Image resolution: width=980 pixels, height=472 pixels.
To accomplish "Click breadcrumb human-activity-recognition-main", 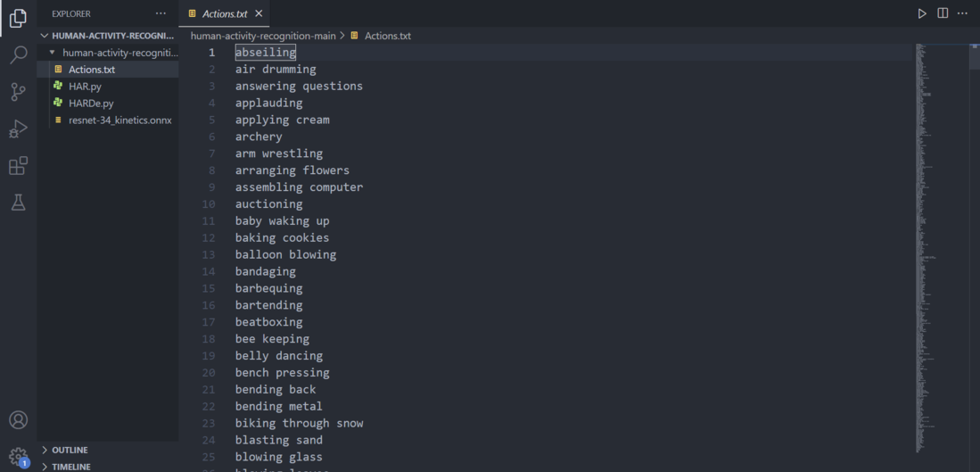I will [x=263, y=36].
